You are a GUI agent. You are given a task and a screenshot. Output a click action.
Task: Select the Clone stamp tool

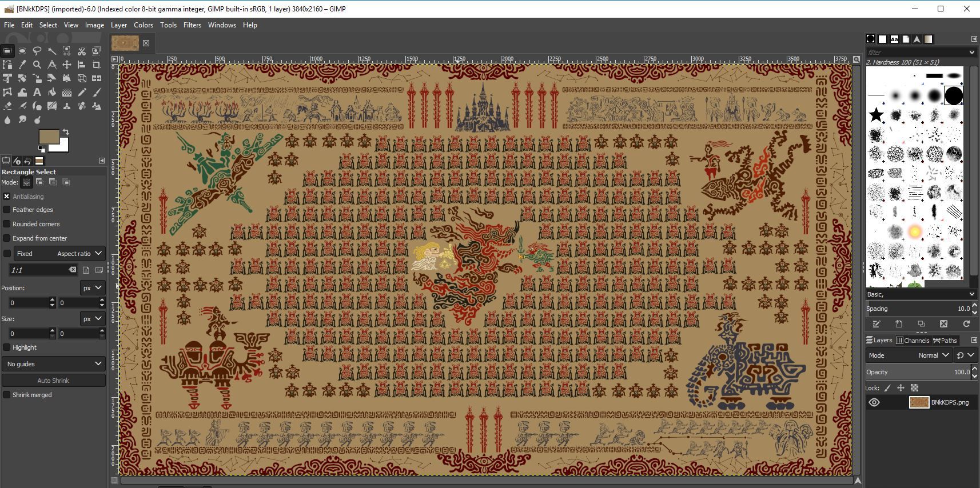pos(67,106)
